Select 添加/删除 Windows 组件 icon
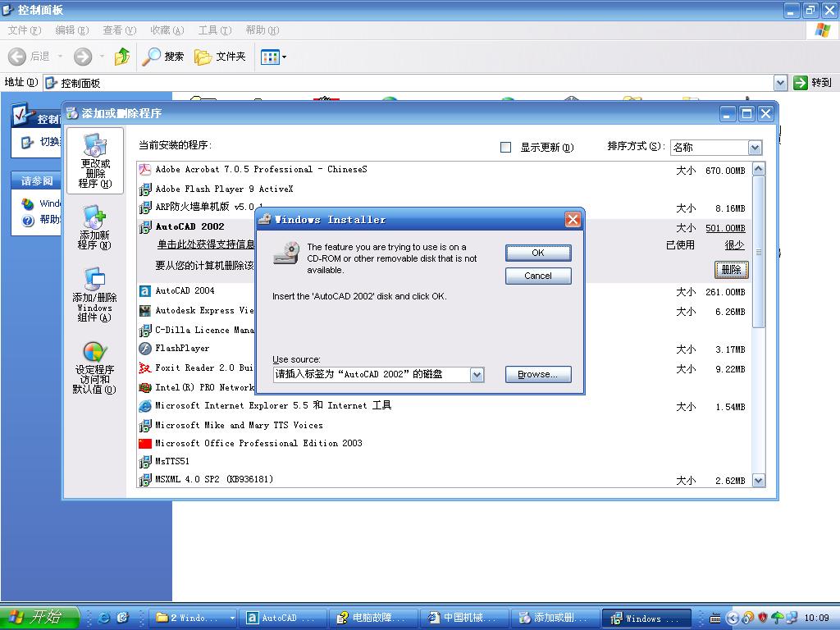 [x=94, y=294]
